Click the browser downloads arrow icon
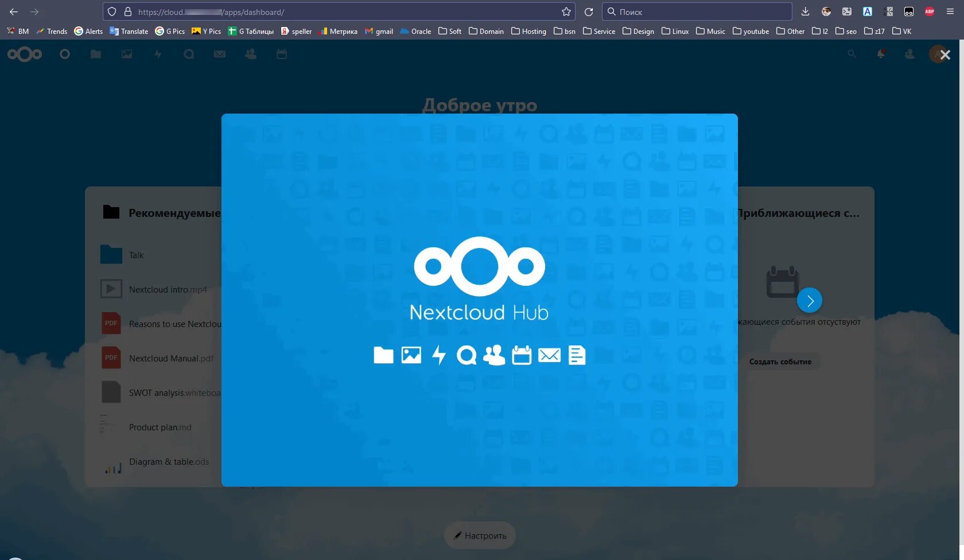 [x=805, y=11]
